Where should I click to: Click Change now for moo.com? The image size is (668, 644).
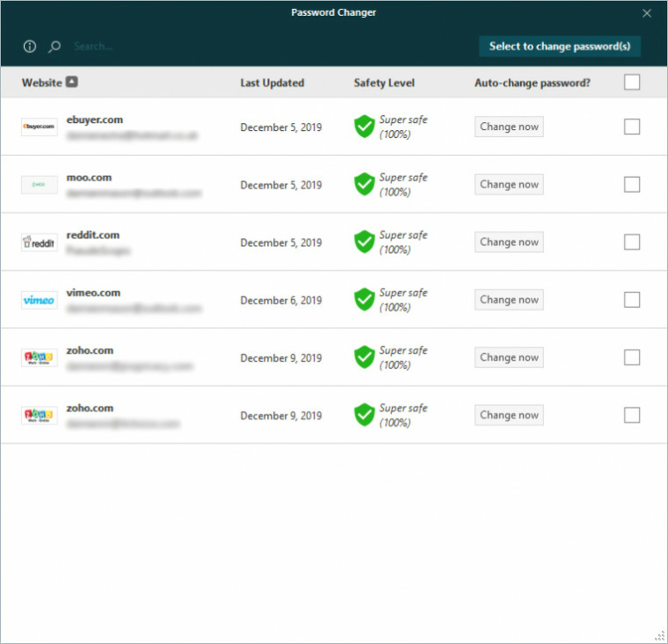pyautogui.click(x=509, y=184)
